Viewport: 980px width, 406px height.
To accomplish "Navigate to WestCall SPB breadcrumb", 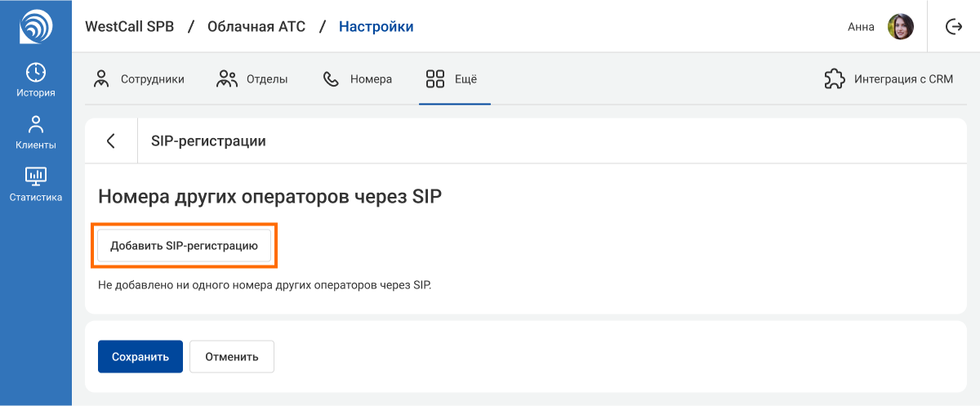I will pyautogui.click(x=129, y=27).
